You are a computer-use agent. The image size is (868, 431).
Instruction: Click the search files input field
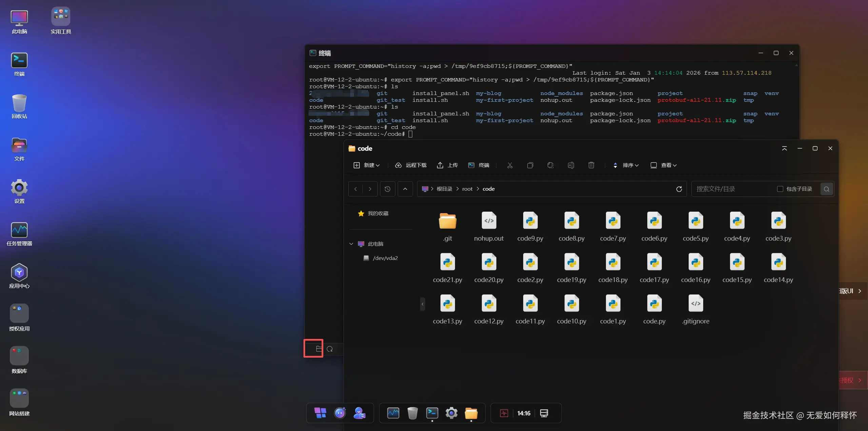(732, 189)
